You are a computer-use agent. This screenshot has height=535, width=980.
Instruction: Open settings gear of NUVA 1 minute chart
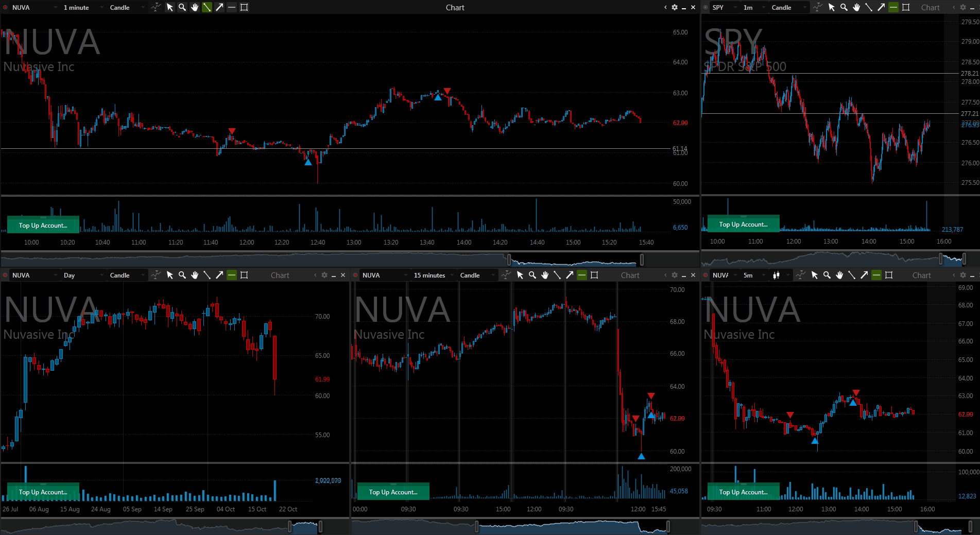click(x=675, y=7)
